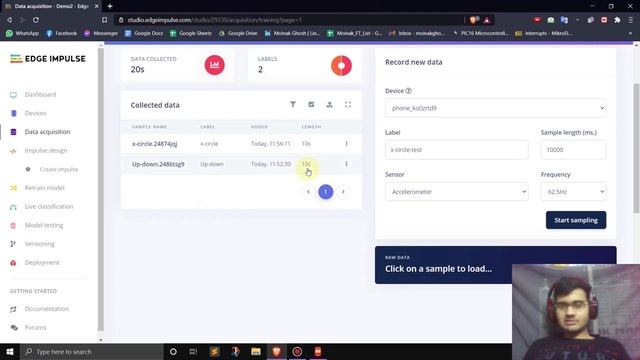Open Forums link in sidebar

point(28,327)
